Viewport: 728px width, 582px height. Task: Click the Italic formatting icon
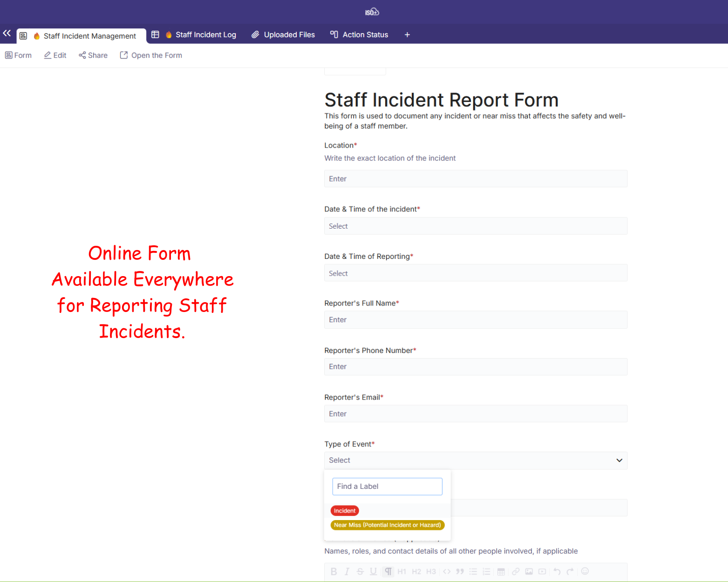point(347,571)
